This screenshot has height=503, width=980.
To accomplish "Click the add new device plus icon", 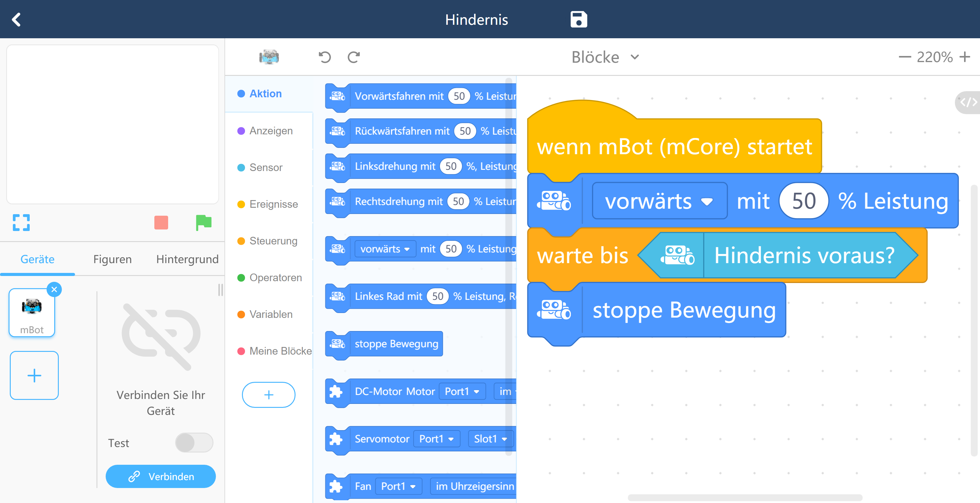I will pyautogui.click(x=34, y=375).
